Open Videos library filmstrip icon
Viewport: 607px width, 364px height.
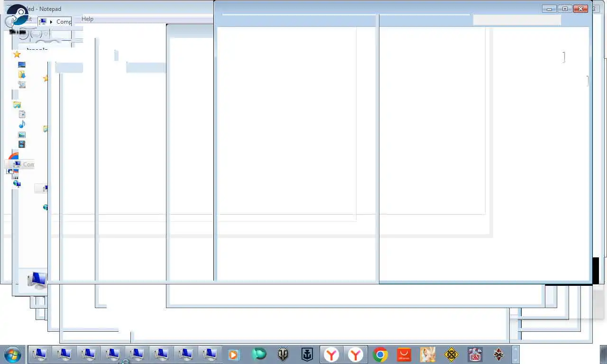coord(22,145)
